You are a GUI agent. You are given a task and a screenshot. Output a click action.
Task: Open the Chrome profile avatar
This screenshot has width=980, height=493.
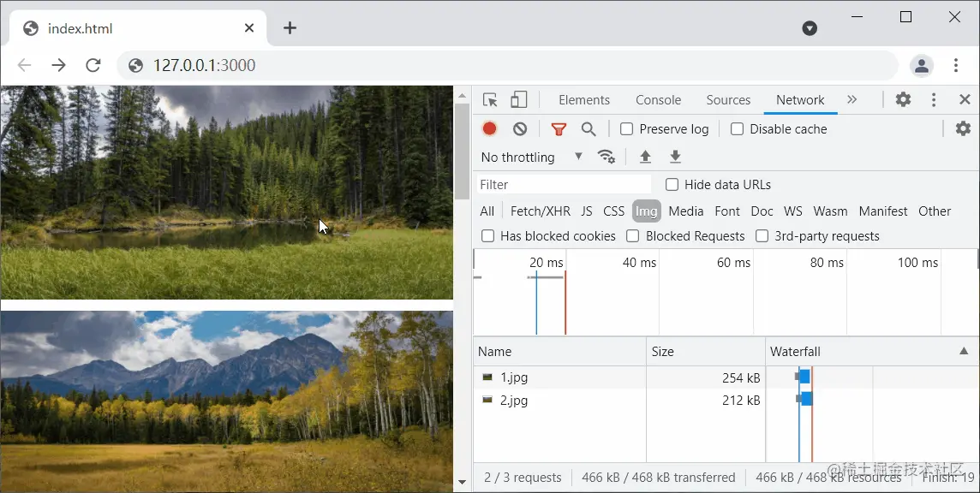(x=921, y=65)
